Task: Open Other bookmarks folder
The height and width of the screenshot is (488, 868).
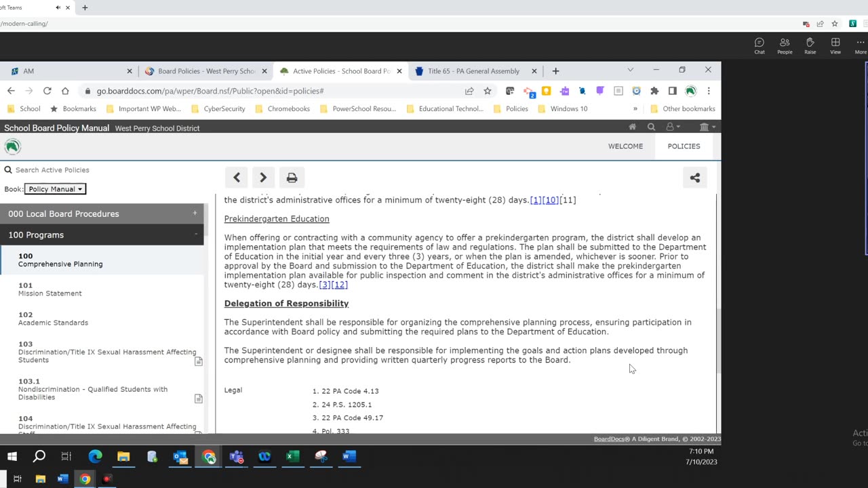Action: coord(682,108)
